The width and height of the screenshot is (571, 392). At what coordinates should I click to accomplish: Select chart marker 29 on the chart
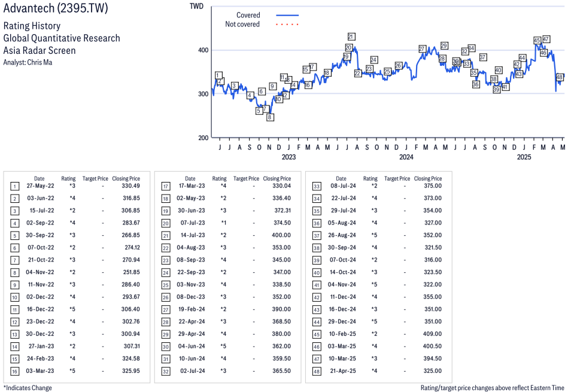(x=444, y=45)
